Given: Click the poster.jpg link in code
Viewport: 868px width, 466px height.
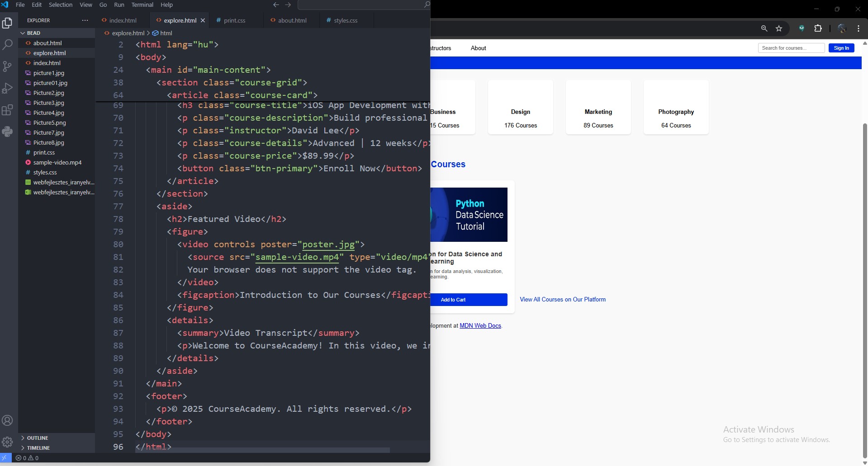Looking at the screenshot, I should click(328, 244).
